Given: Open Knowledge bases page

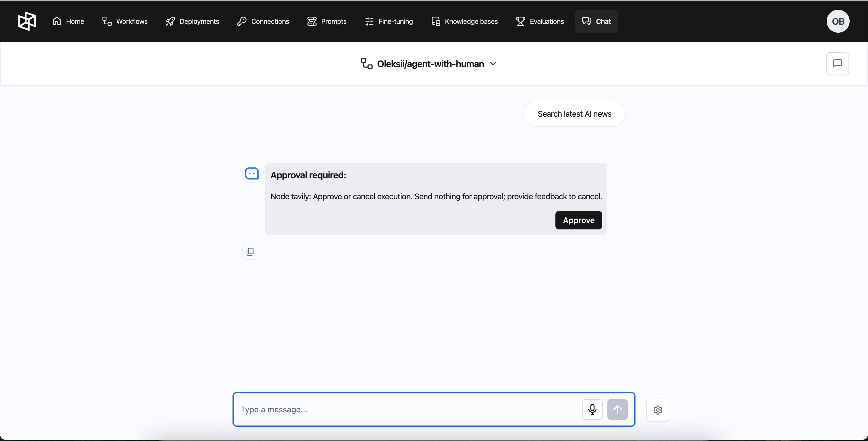Looking at the screenshot, I should coord(464,21).
